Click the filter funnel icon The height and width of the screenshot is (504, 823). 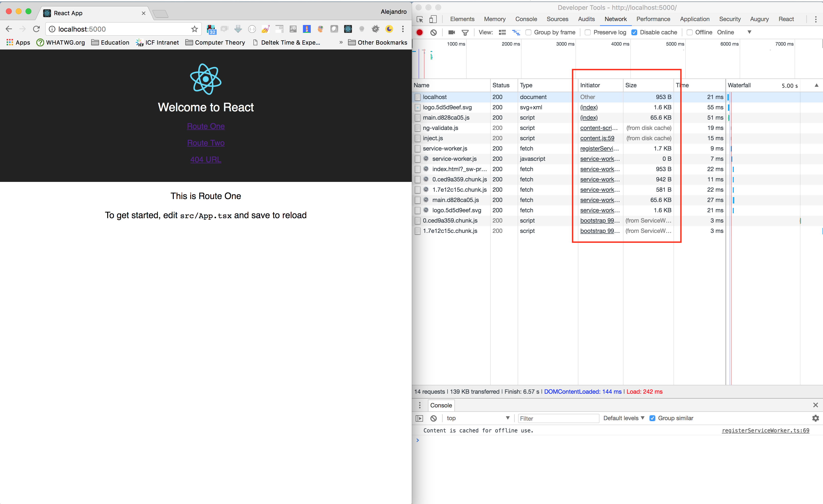click(x=465, y=32)
